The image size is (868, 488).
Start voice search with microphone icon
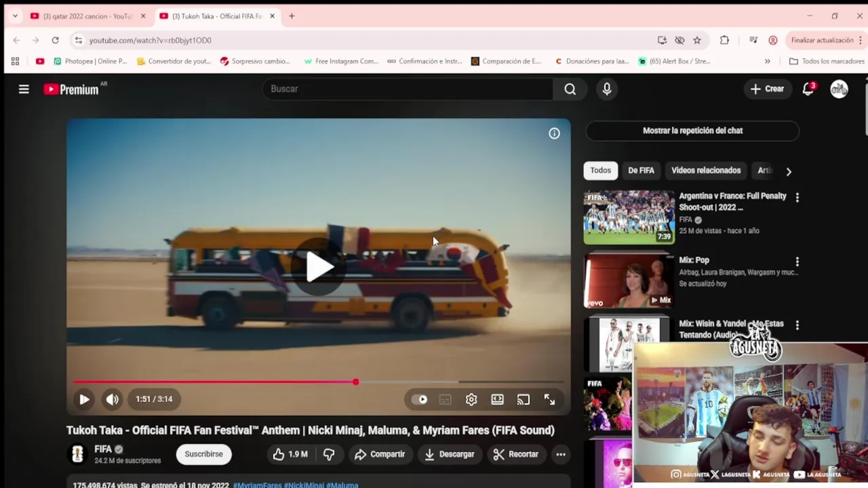click(607, 89)
